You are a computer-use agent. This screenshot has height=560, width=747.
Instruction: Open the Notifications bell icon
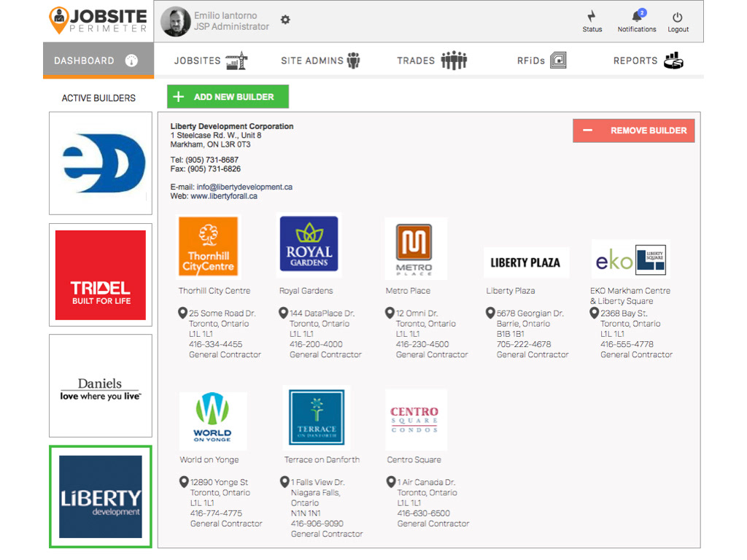click(638, 16)
